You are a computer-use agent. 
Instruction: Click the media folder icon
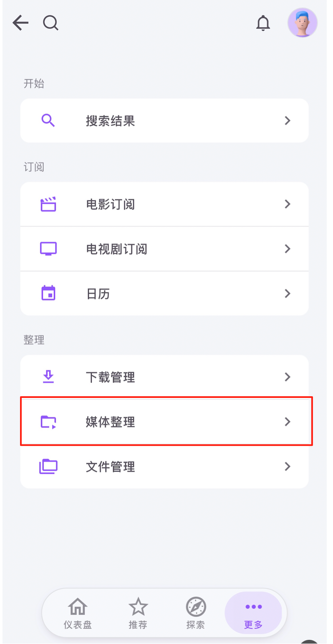click(x=48, y=422)
